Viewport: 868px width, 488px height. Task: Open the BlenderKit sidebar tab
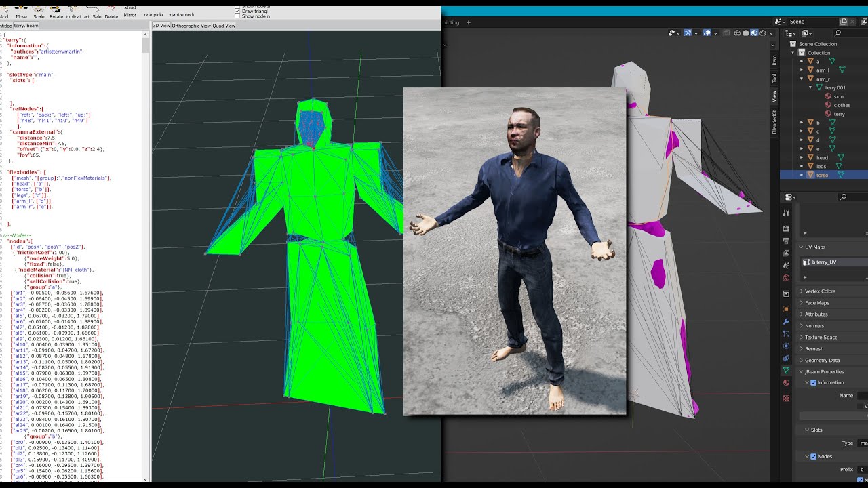coord(774,121)
